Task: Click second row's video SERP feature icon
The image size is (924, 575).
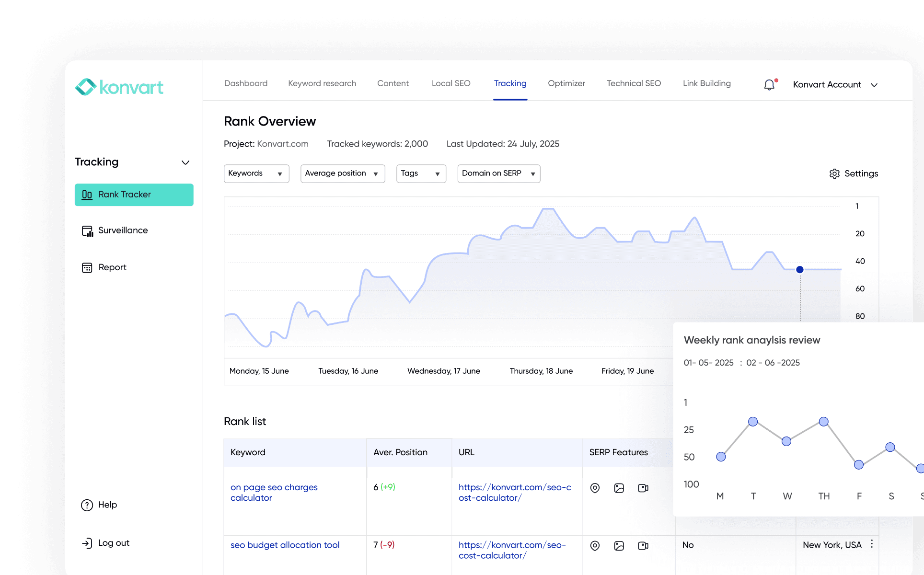Action: click(x=643, y=546)
